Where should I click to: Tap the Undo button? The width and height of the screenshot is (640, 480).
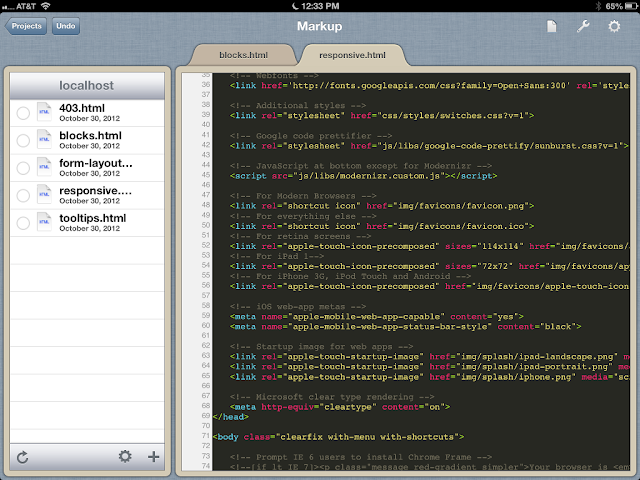[66, 26]
